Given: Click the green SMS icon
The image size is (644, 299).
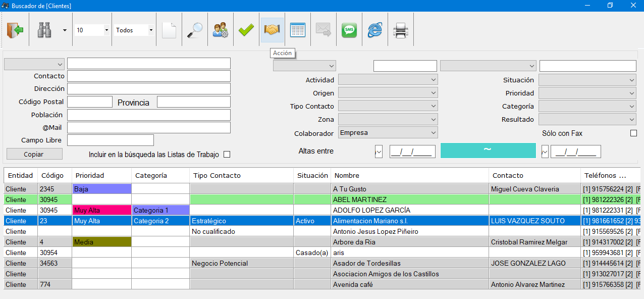Looking at the screenshot, I should [x=349, y=30].
